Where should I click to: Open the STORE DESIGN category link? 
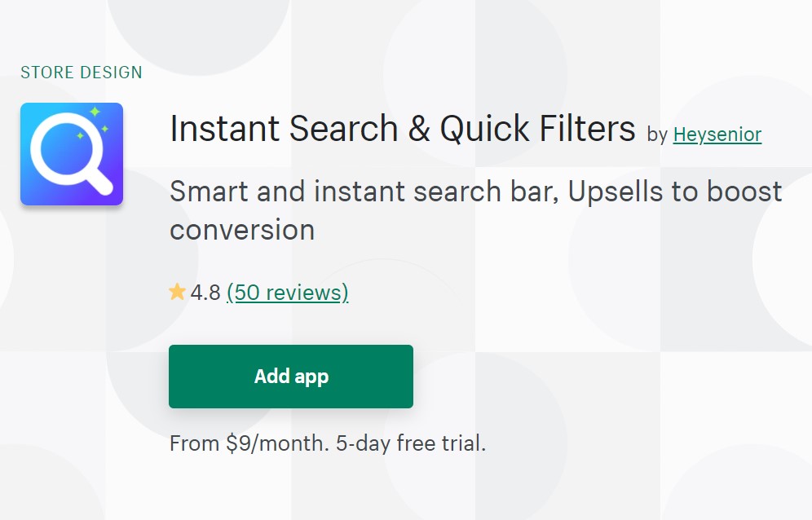pos(82,73)
